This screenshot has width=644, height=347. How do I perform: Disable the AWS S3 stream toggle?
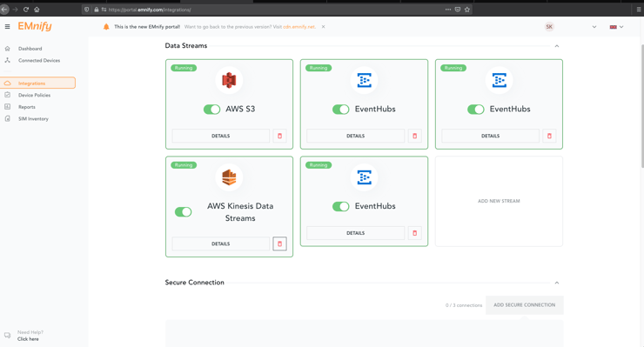(212, 110)
